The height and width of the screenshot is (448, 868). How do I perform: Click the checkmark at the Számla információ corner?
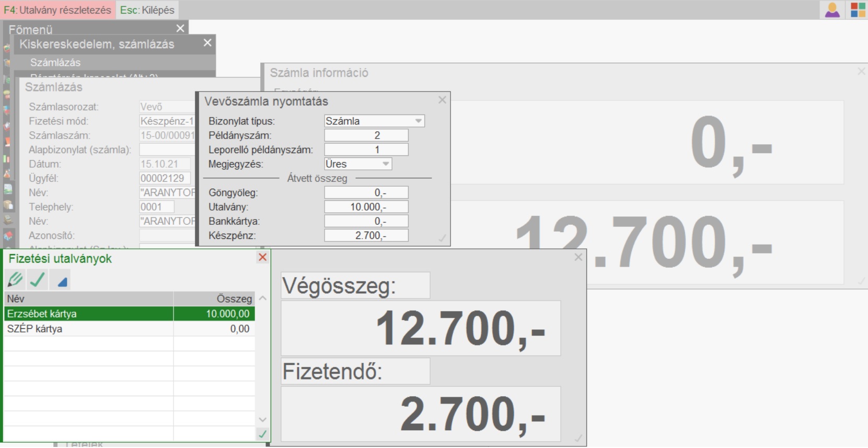861,281
